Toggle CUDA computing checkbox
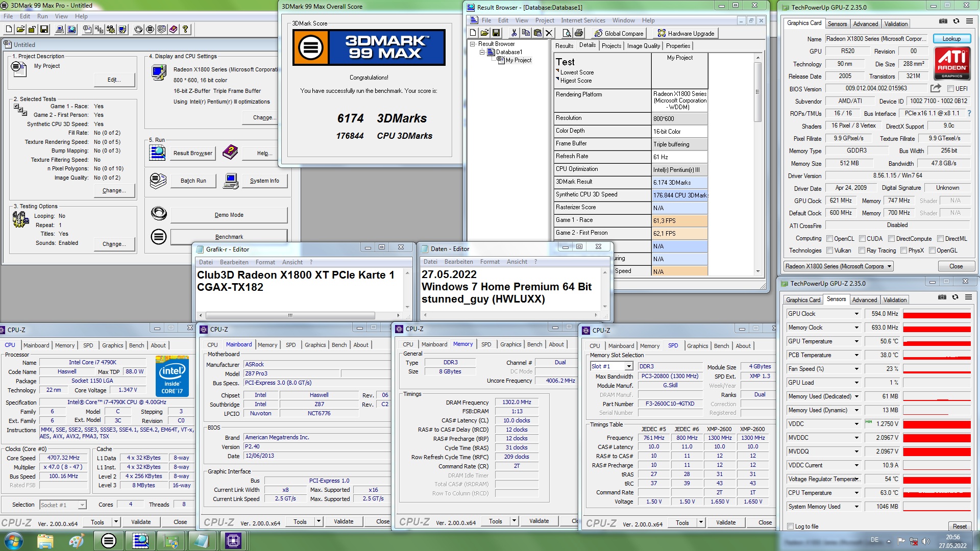Screen dimensions: 980x551 click(x=863, y=239)
